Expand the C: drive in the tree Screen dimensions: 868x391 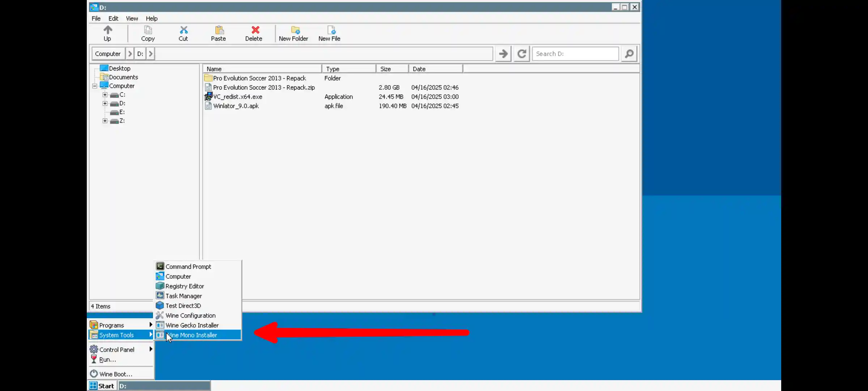pyautogui.click(x=105, y=94)
